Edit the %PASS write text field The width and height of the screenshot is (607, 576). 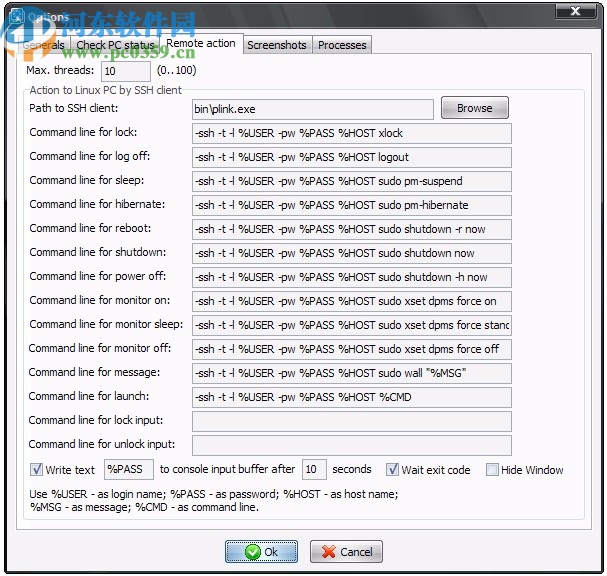(x=129, y=470)
